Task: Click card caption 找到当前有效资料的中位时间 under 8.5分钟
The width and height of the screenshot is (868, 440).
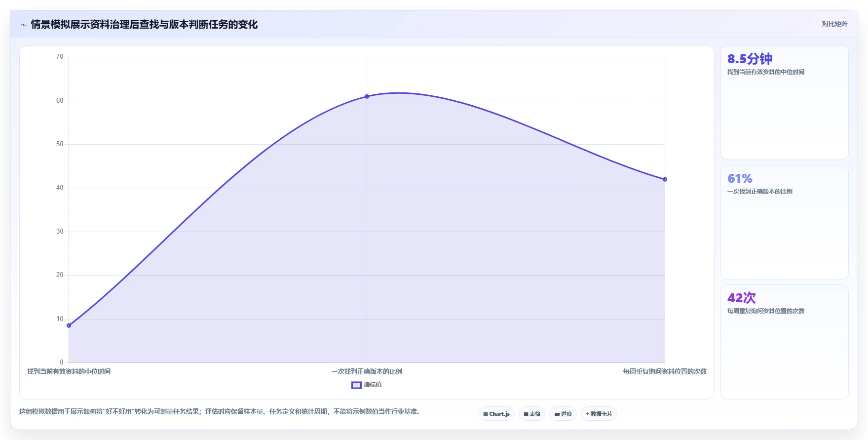Action: pyautogui.click(x=766, y=72)
